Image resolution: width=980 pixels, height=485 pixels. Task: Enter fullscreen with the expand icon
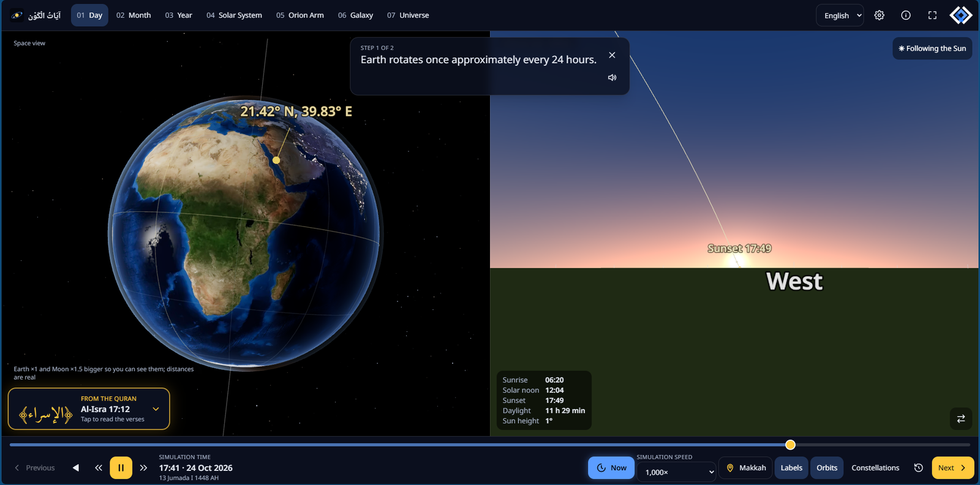(932, 15)
